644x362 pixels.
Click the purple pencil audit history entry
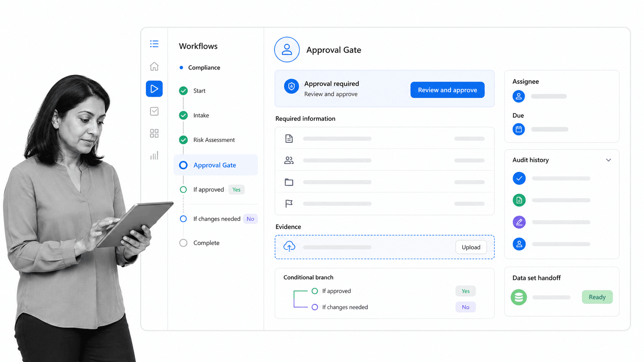(519, 222)
